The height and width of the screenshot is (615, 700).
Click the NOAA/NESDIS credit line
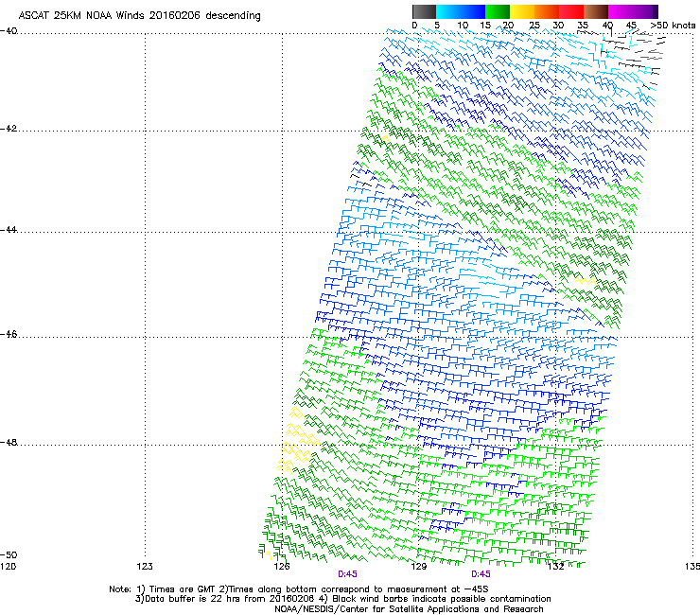[x=409, y=609]
